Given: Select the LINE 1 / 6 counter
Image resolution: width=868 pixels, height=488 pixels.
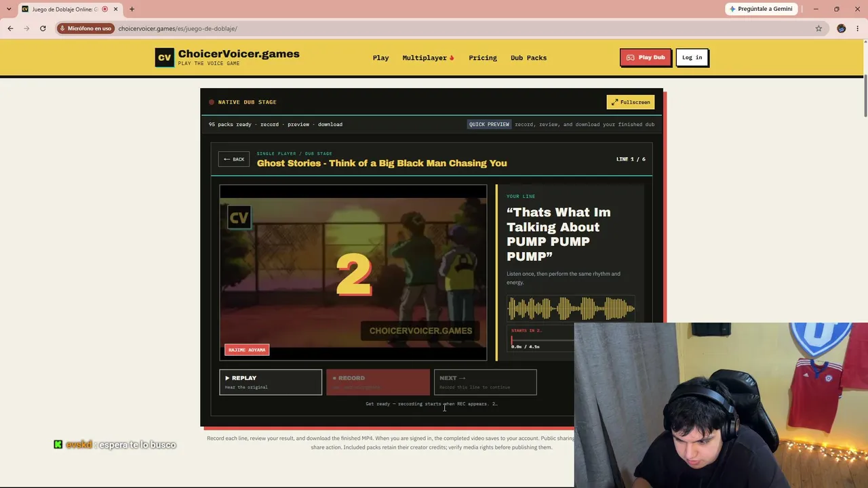Looking at the screenshot, I should coord(631,159).
